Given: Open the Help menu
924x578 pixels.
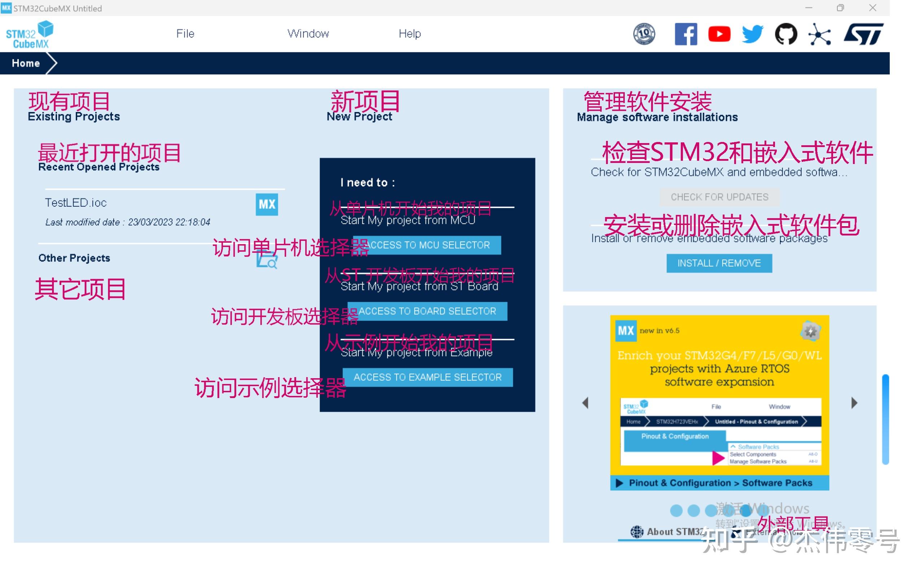Looking at the screenshot, I should pyautogui.click(x=409, y=34).
